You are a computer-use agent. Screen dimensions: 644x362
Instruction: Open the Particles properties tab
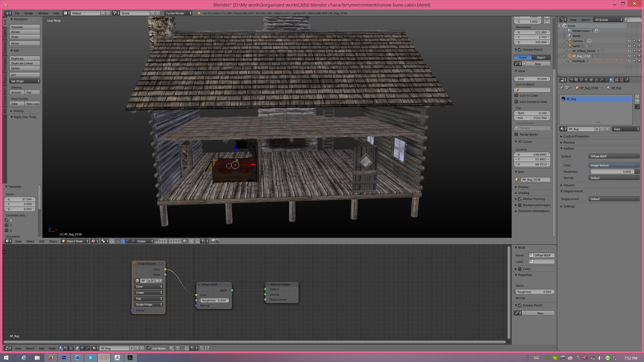point(622,80)
